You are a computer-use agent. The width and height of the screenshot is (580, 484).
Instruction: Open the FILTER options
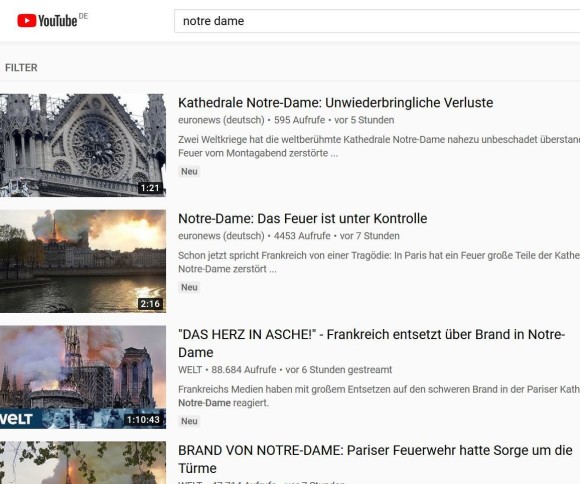tap(21, 68)
